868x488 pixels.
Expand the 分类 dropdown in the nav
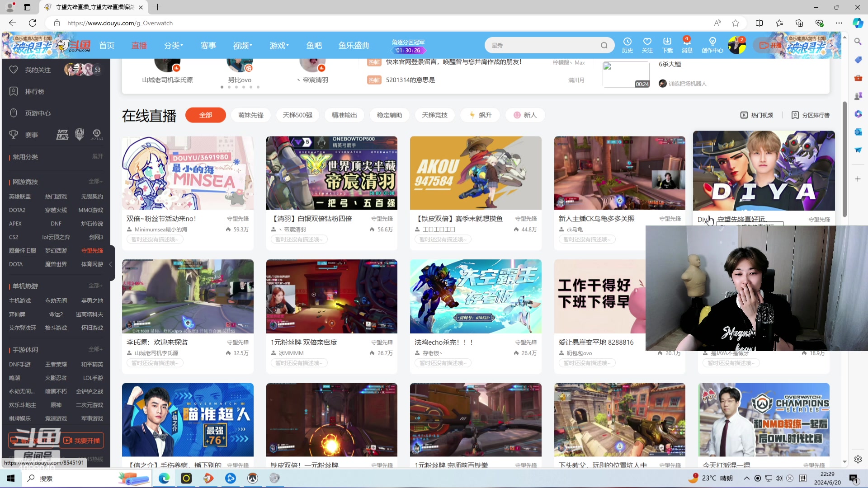point(174,45)
